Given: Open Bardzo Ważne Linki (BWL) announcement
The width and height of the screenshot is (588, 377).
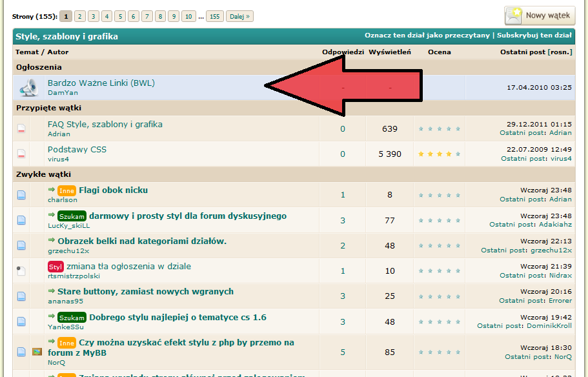Looking at the screenshot, I should (x=101, y=83).
